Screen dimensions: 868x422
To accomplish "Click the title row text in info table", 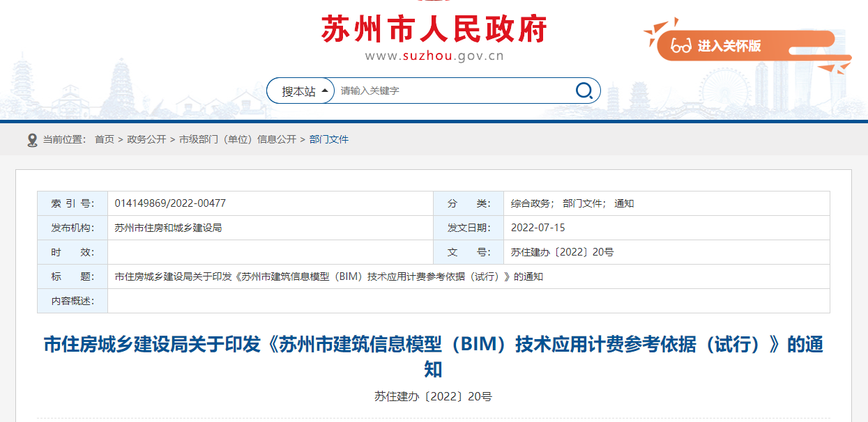I will [328, 276].
